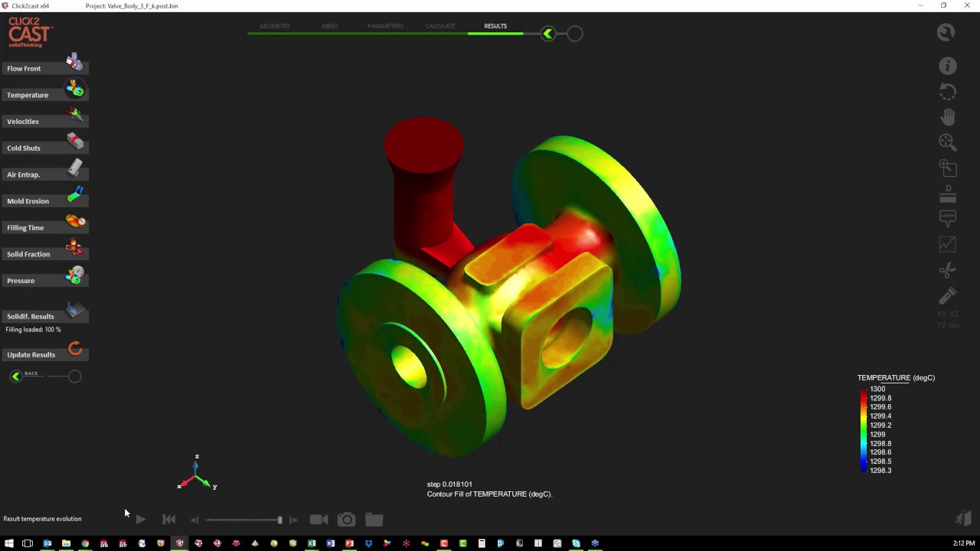Viewport: 980px width, 551px height.
Task: Click the bottom-right exit icon
Action: click(x=963, y=518)
